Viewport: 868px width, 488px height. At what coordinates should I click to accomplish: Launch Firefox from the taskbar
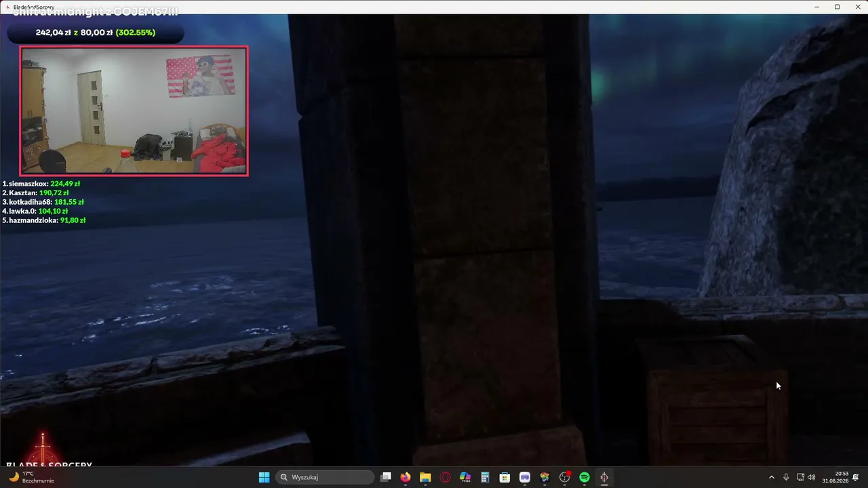point(406,477)
